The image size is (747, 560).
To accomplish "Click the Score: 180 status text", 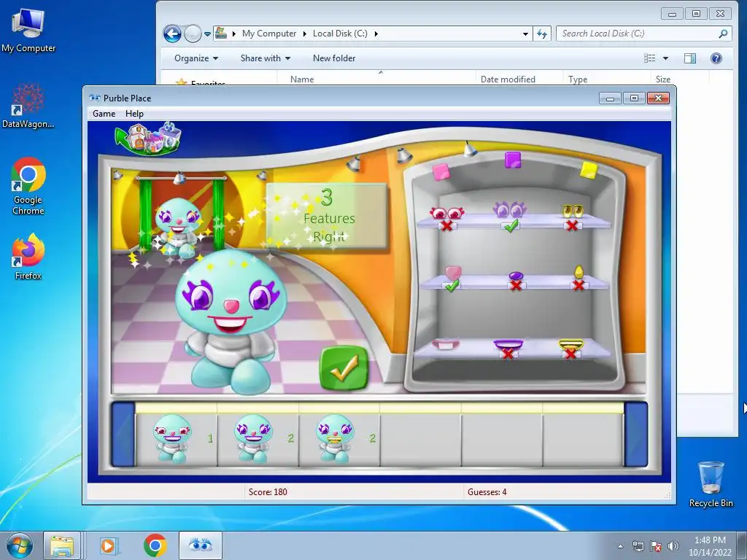I will coord(268,492).
